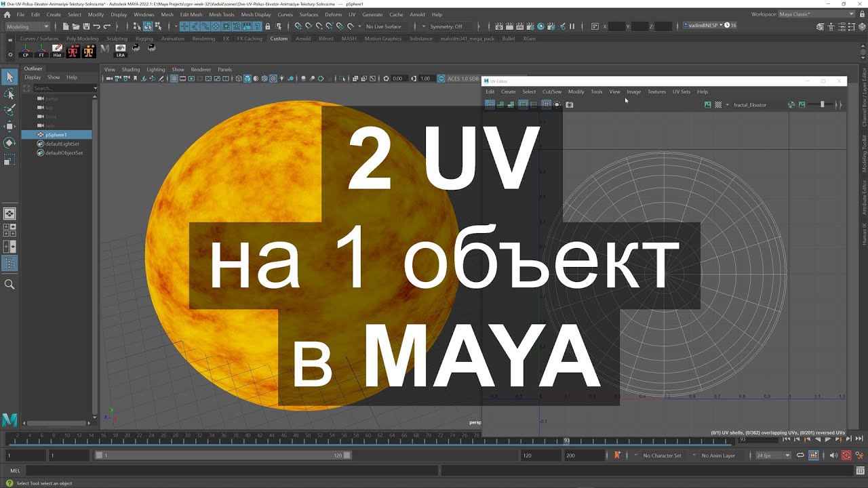Open the Modeling menu set dropdown
The height and width of the screenshot is (488, 868).
tap(27, 26)
